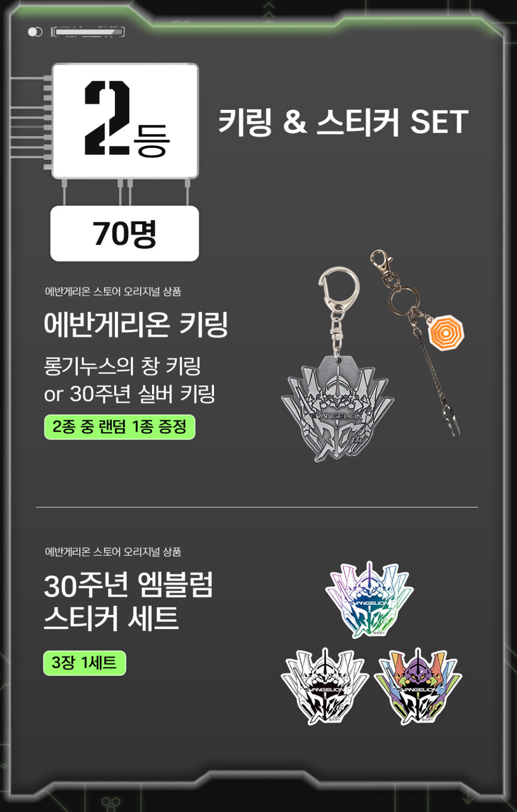The height and width of the screenshot is (812, 517).
Task: Select the purple Unit-01 color emblem sticker
Action: pos(418,686)
